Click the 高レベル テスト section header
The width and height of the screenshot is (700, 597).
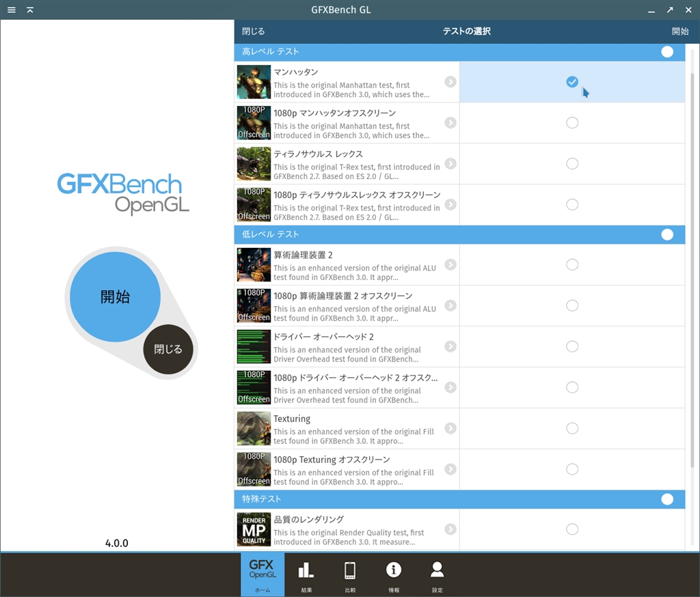point(459,52)
